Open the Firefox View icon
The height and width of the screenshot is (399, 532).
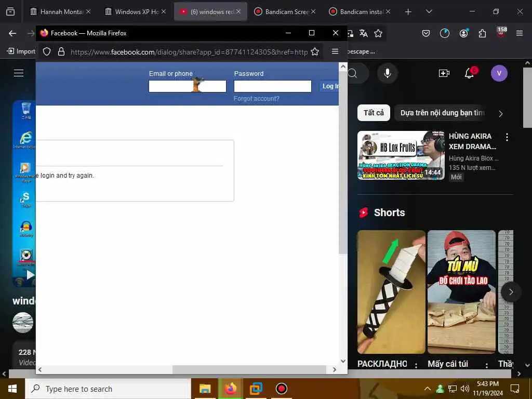click(10, 11)
